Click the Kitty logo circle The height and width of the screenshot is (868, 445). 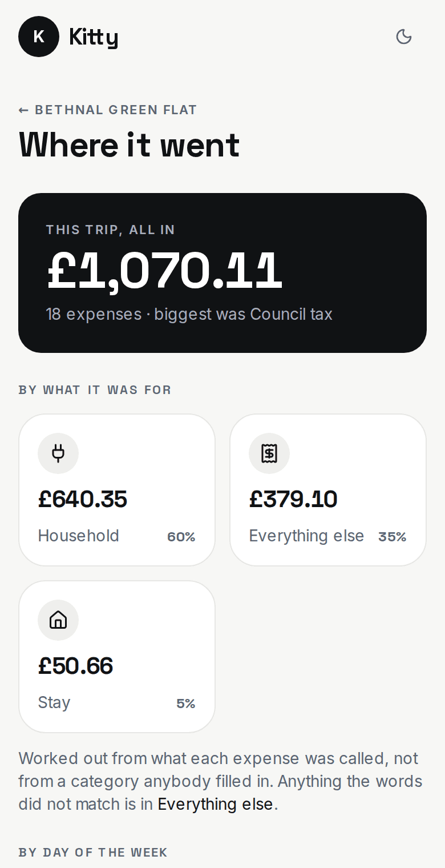click(39, 37)
